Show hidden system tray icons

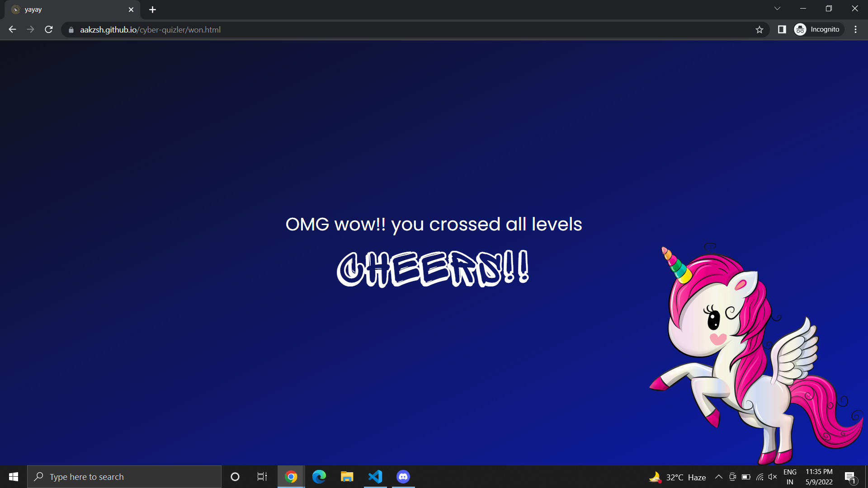718,477
